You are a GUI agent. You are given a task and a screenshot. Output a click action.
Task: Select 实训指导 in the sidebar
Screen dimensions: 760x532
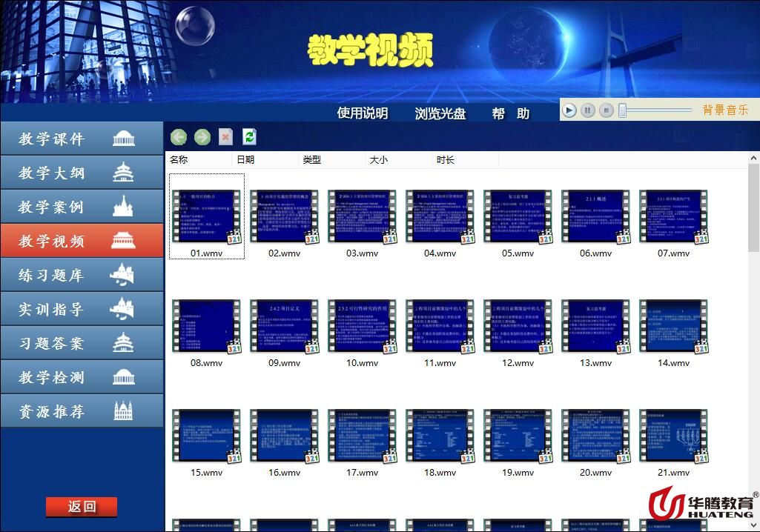tap(82, 309)
